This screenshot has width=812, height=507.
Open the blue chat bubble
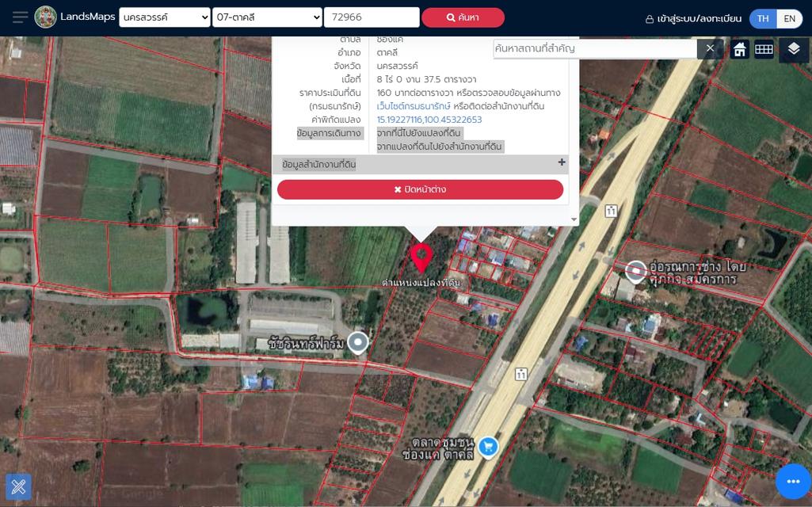793,480
